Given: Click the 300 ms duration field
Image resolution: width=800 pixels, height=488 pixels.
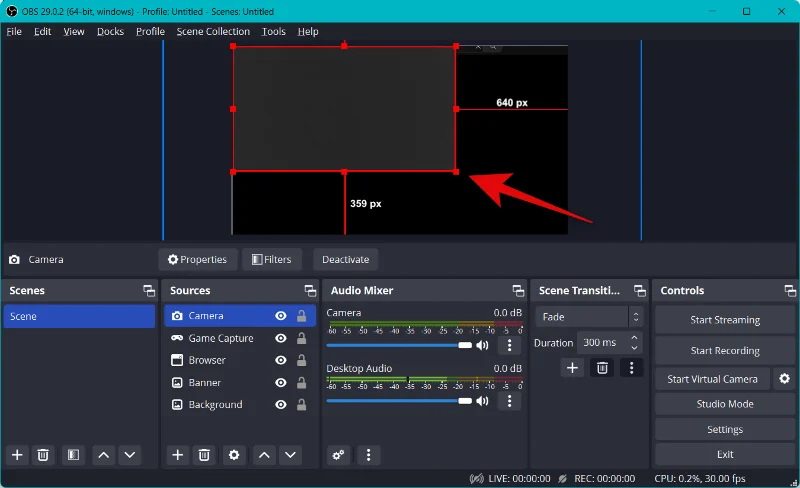Looking at the screenshot, I should 603,343.
